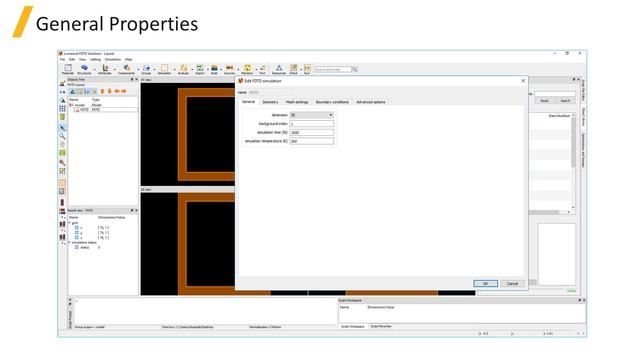Click Cancel in the Edit FDTD dialog
The image size is (640, 360).
512,284
